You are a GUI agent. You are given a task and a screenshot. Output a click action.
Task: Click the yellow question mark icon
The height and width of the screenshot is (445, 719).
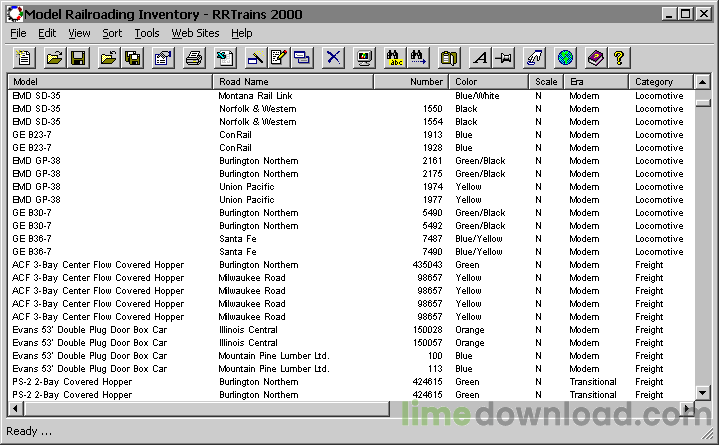(x=619, y=58)
